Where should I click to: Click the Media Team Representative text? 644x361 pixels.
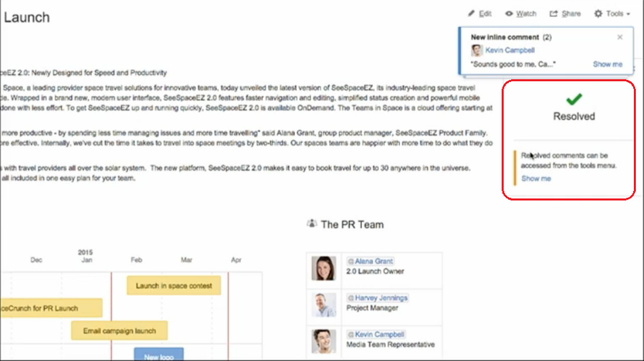pyautogui.click(x=390, y=344)
